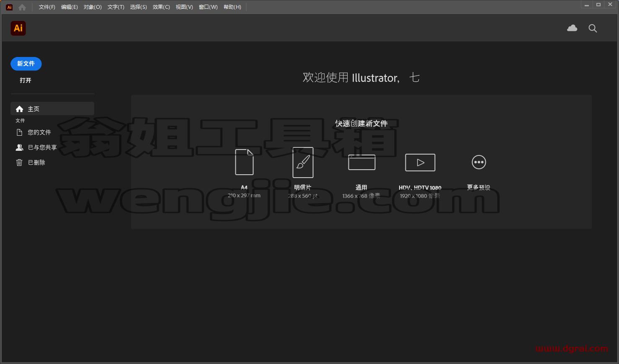Open the 编辑(E) menu

[x=69, y=7]
